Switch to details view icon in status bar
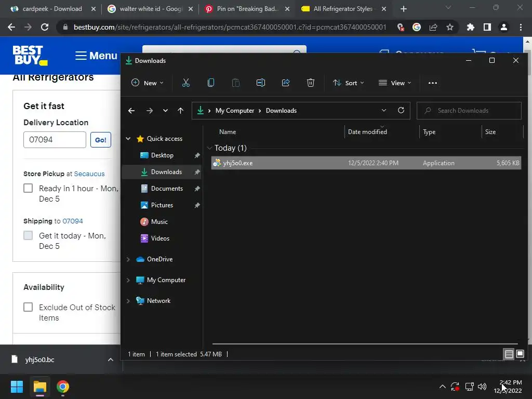This screenshot has width=532, height=399. 509,354
